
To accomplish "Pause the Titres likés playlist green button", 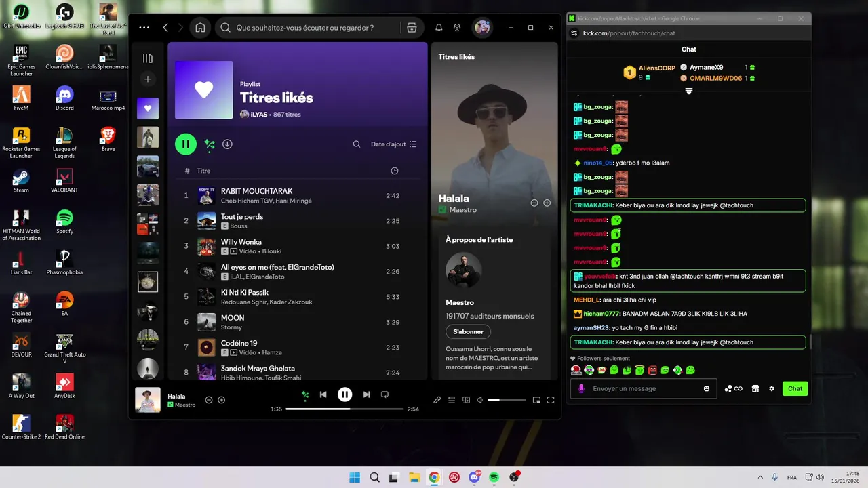I will 186,144.
